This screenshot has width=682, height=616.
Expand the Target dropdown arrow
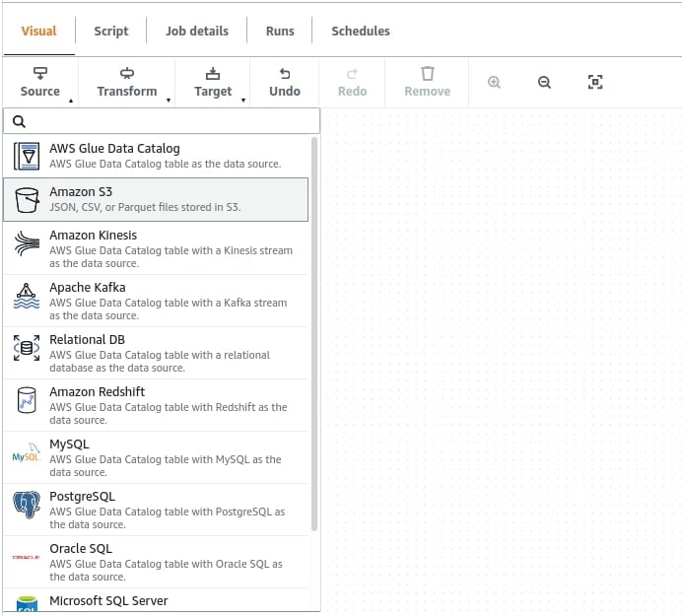tap(243, 101)
